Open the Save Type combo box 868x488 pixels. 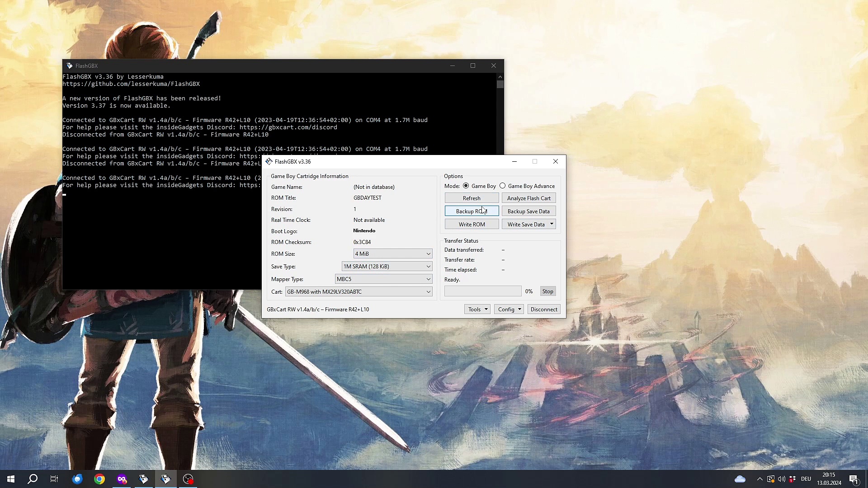tap(387, 267)
